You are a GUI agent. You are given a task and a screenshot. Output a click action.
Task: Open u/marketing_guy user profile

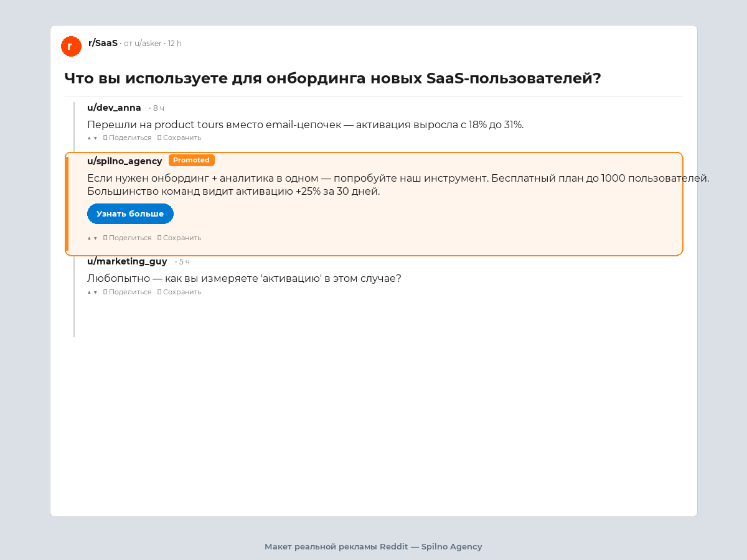point(127,261)
